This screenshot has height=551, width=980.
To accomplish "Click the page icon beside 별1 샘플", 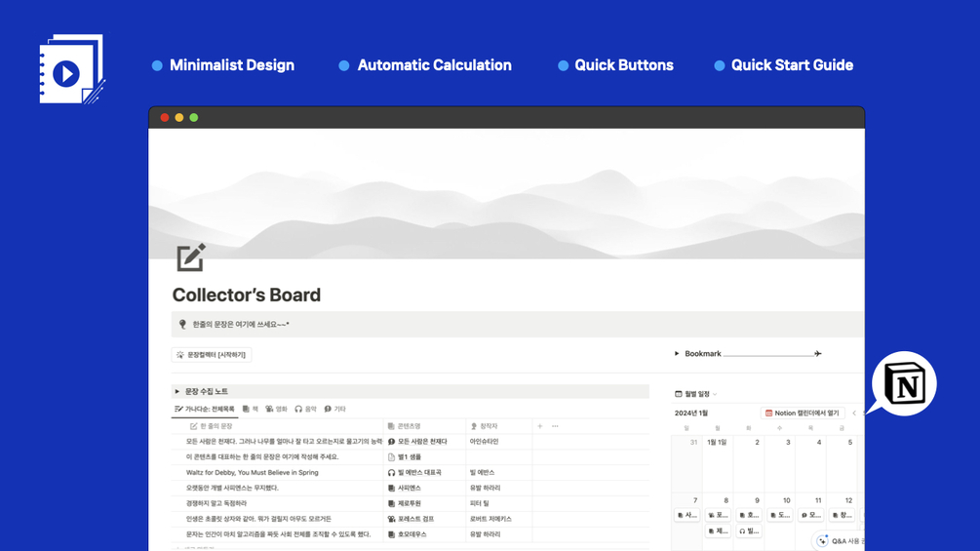I will [x=391, y=457].
